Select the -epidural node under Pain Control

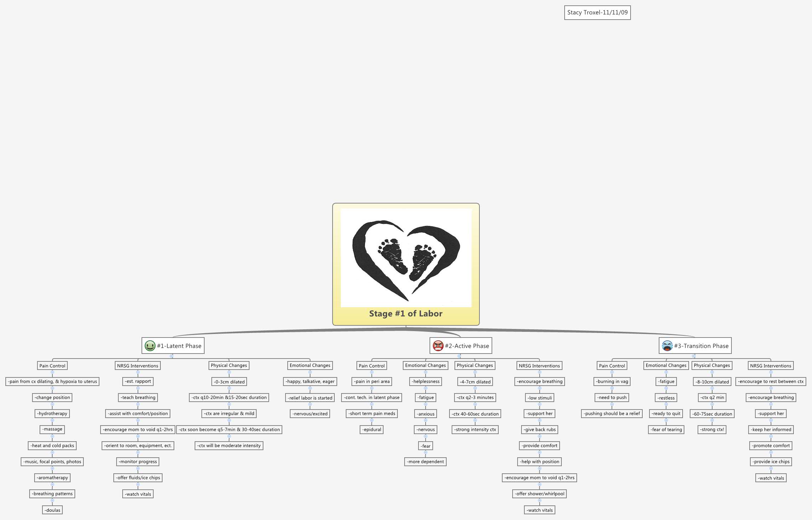[x=372, y=429]
